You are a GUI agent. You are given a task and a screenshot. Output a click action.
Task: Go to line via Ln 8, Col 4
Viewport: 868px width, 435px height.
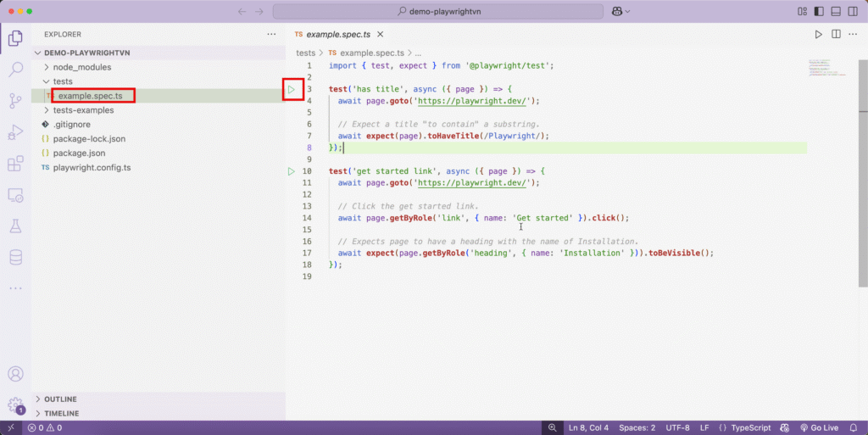pos(588,428)
